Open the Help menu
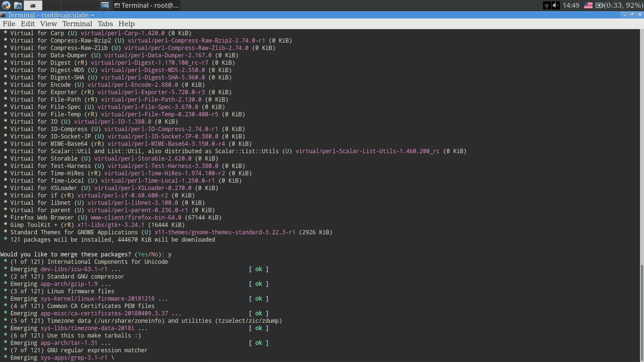Viewport: 644px width, 362px height. (x=126, y=24)
